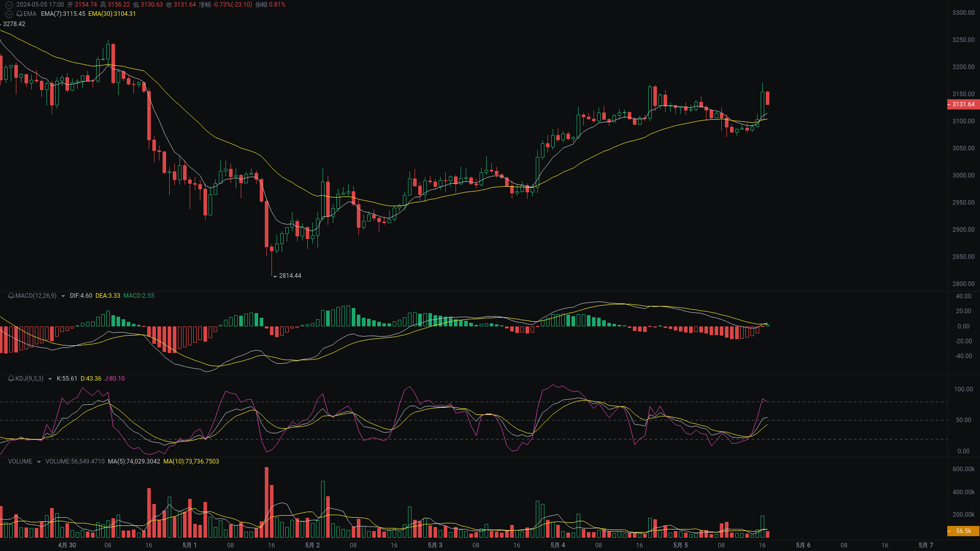Viewport: 980px width, 551px height.
Task: Click the MACD alert bell icon
Action: (x=10, y=296)
